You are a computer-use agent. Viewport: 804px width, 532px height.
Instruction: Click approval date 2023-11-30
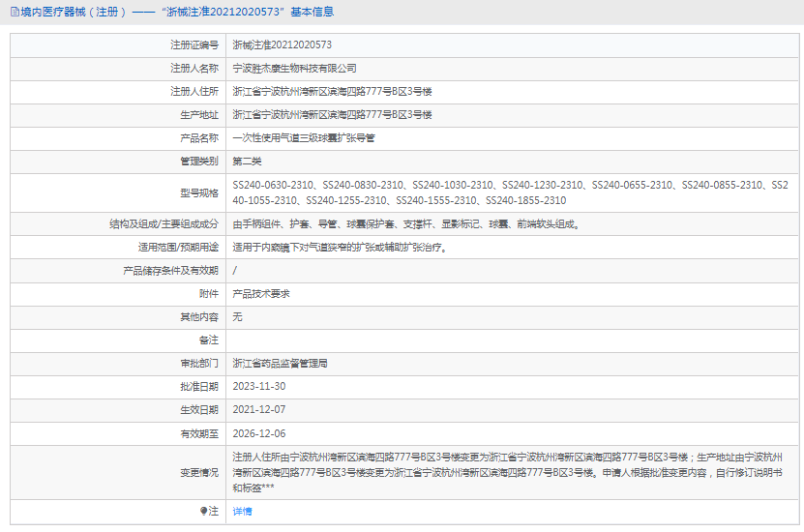point(259,387)
